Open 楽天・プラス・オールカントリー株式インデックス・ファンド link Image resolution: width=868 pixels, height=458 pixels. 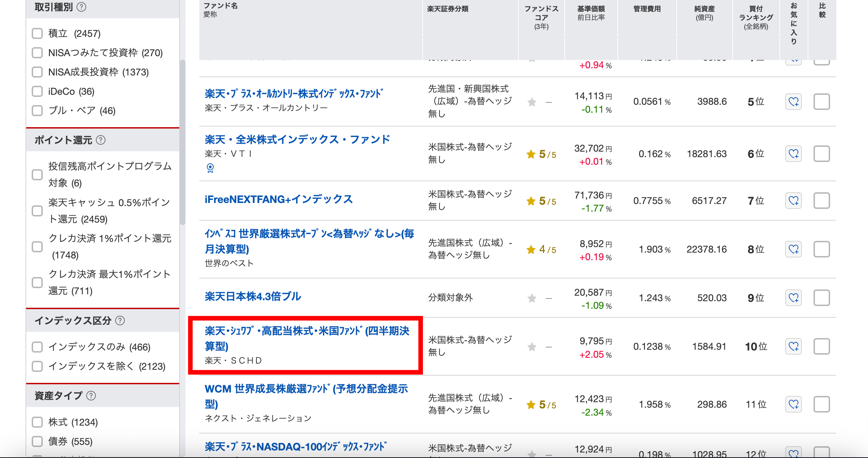(294, 94)
